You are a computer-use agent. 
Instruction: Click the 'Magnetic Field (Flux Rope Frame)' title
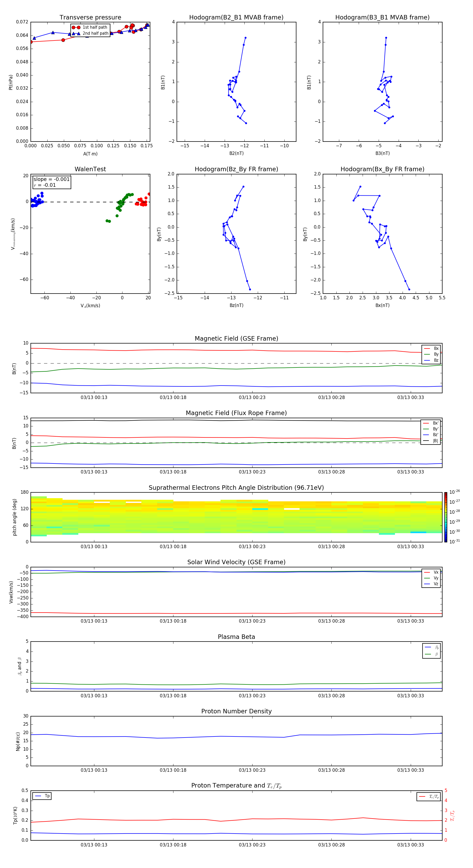click(236, 413)
